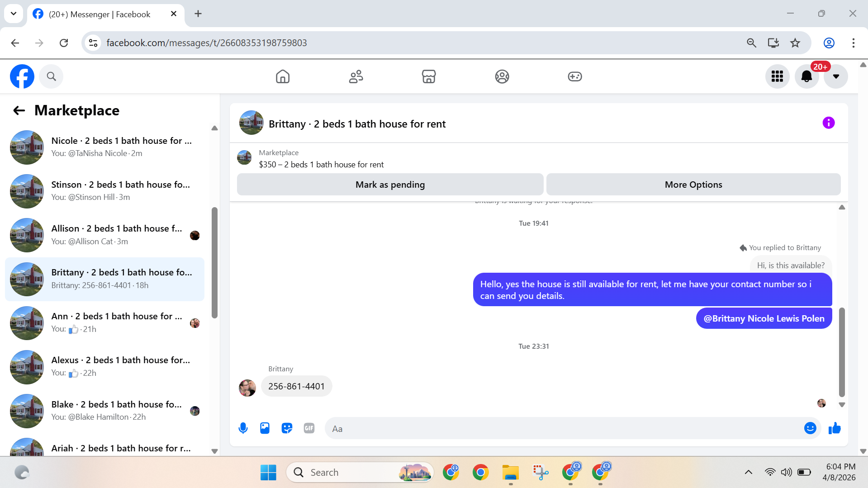868x488 pixels.
Task: Open the Gaming controller icon
Action: (x=575, y=76)
